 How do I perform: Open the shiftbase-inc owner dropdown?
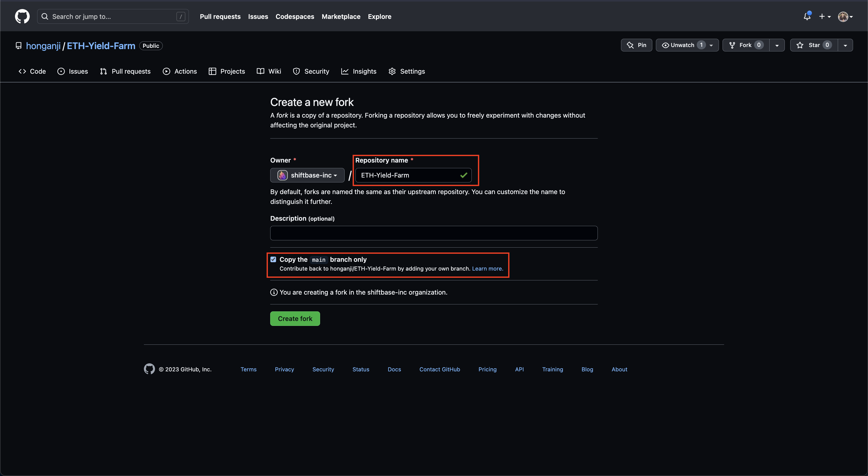307,175
